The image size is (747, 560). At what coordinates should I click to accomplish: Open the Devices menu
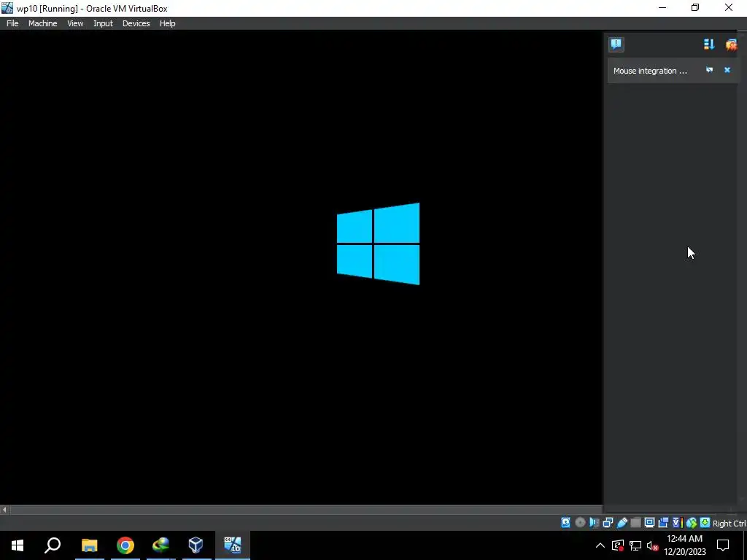click(x=136, y=23)
